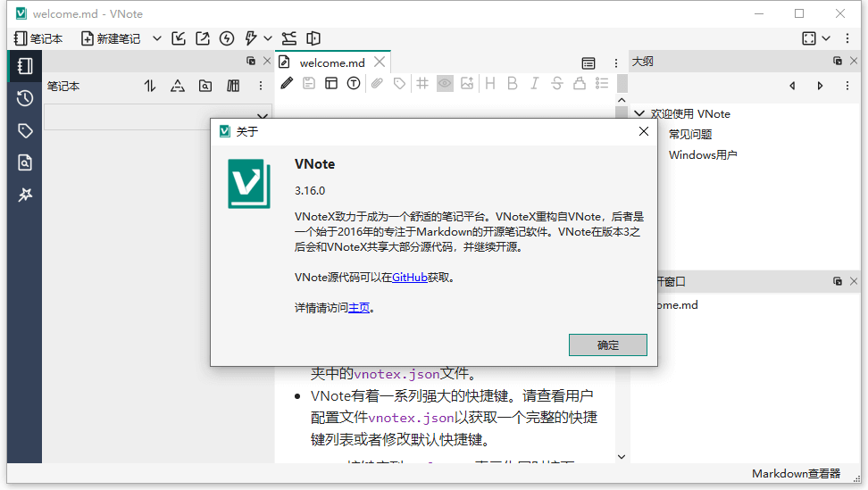Toggle the in-place preview eye icon
Image resolution: width=868 pixels, height=490 pixels.
[x=445, y=84]
